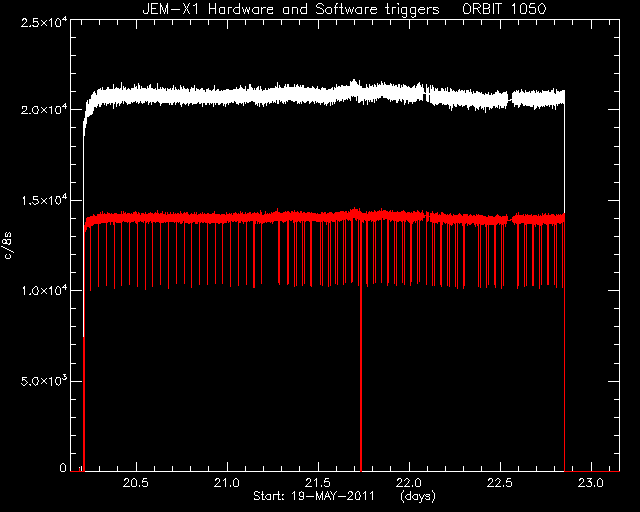Click the JEM-X1 Hardware and Software triggers text
This screenshot has width=640, height=512.
coord(291,9)
